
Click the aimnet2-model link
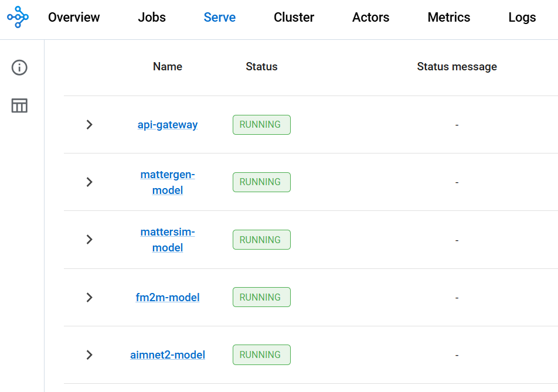[x=168, y=354]
